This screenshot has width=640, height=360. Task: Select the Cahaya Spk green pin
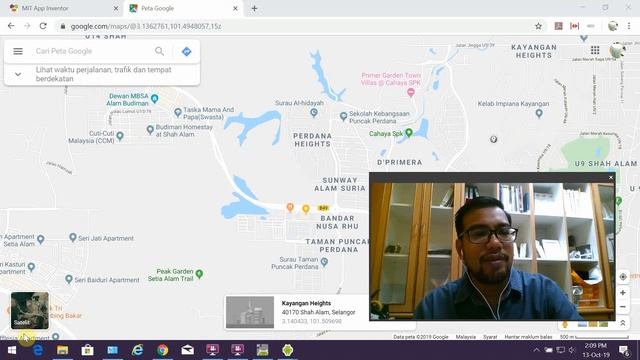pos(409,133)
